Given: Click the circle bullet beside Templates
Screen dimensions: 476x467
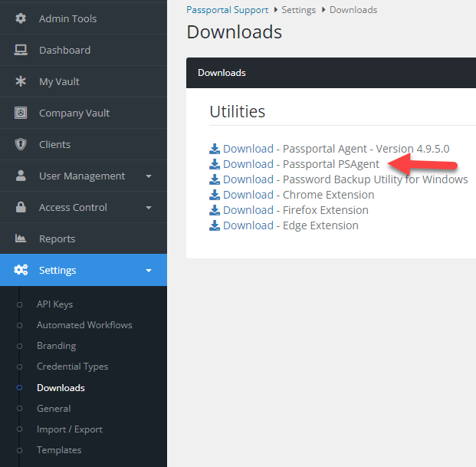Looking at the screenshot, I should pos(19,450).
